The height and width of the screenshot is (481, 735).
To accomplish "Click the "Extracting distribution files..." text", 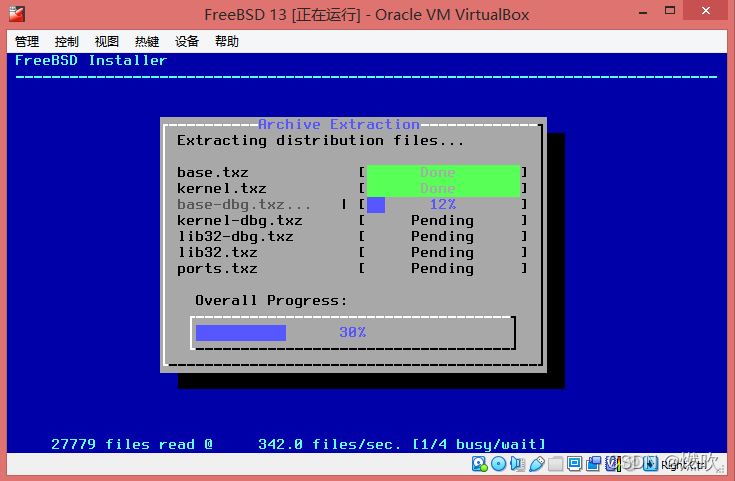I will pos(320,141).
